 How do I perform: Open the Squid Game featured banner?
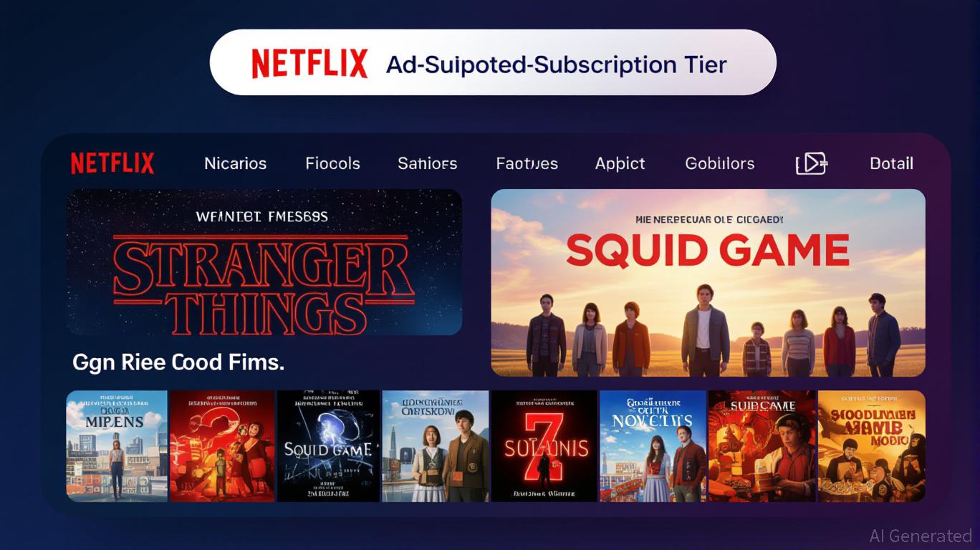[708, 283]
